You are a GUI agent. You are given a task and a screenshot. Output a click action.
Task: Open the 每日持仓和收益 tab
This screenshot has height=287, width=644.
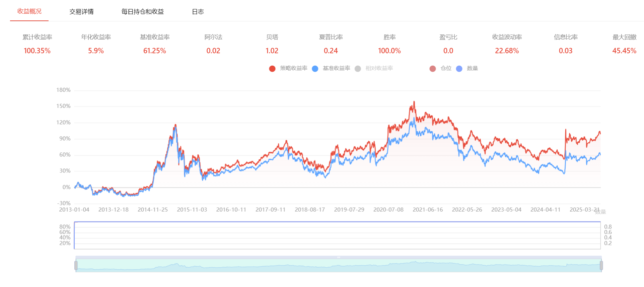pyautogui.click(x=142, y=12)
